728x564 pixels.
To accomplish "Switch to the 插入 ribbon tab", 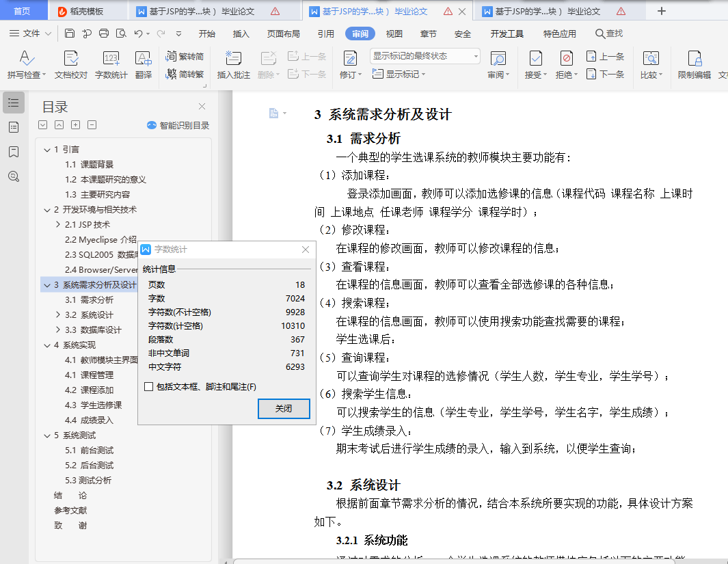I will pyautogui.click(x=241, y=34).
